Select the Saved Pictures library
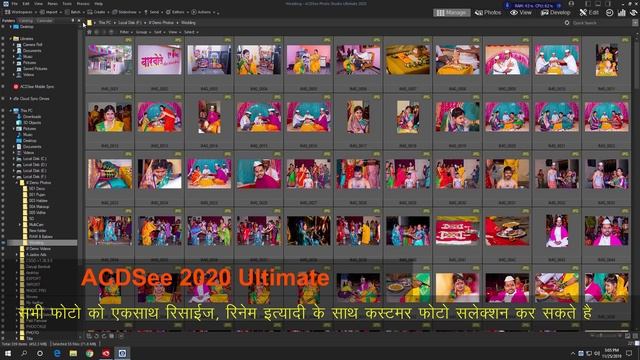Viewport: 640px width, 360px height. 35,69
